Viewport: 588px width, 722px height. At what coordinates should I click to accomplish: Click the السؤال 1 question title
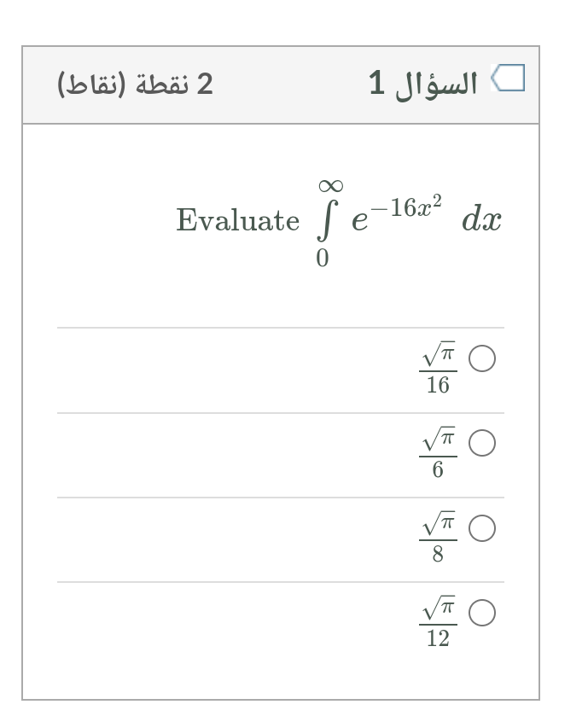[x=423, y=84]
